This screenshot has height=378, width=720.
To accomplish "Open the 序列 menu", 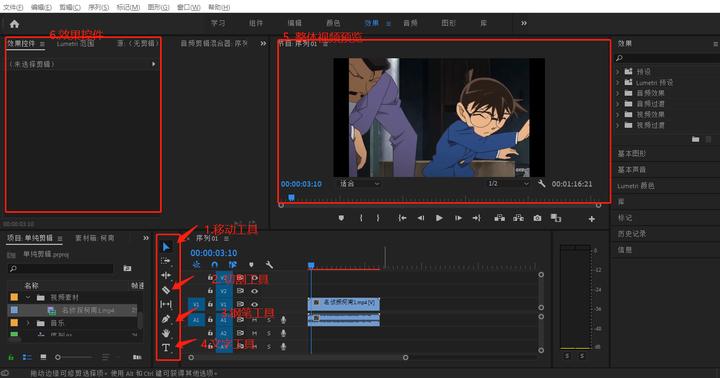I will point(99,7).
